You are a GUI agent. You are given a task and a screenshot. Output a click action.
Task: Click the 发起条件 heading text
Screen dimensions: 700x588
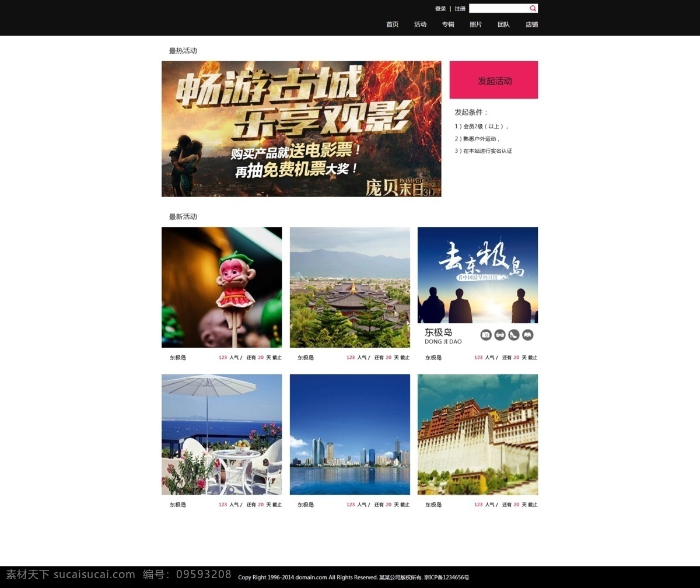point(471,112)
